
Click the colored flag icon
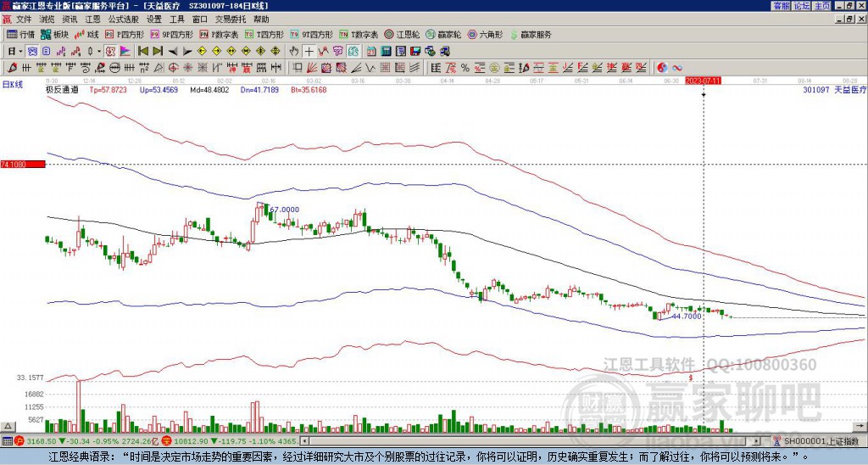point(125,51)
